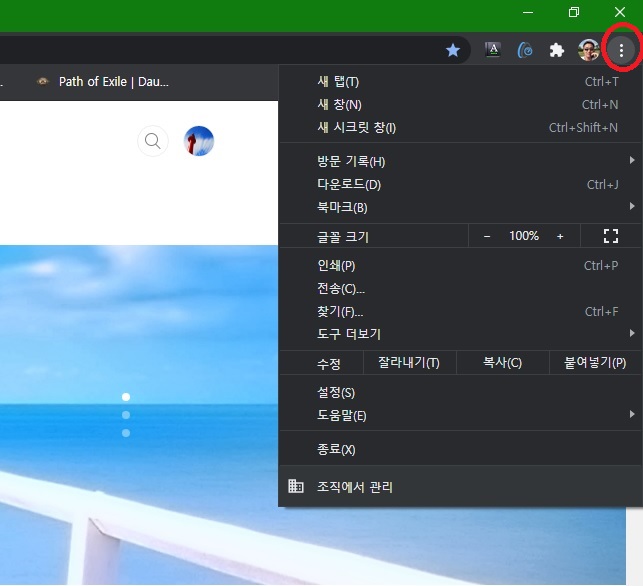This screenshot has width=643, height=586.
Task: Click 조직에서 관리 managed notice
Action: (x=460, y=487)
